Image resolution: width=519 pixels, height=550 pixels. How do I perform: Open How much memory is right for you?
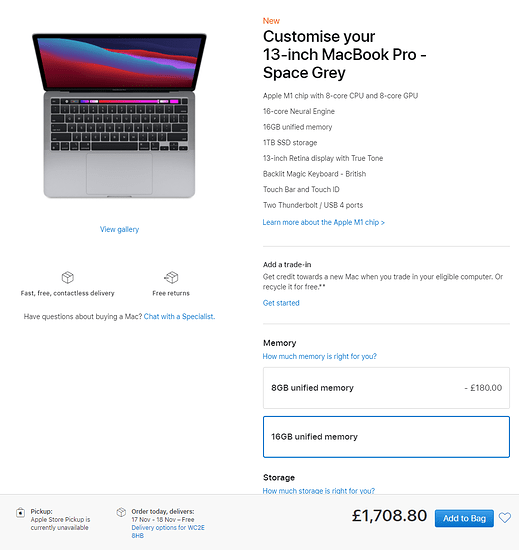click(x=319, y=356)
